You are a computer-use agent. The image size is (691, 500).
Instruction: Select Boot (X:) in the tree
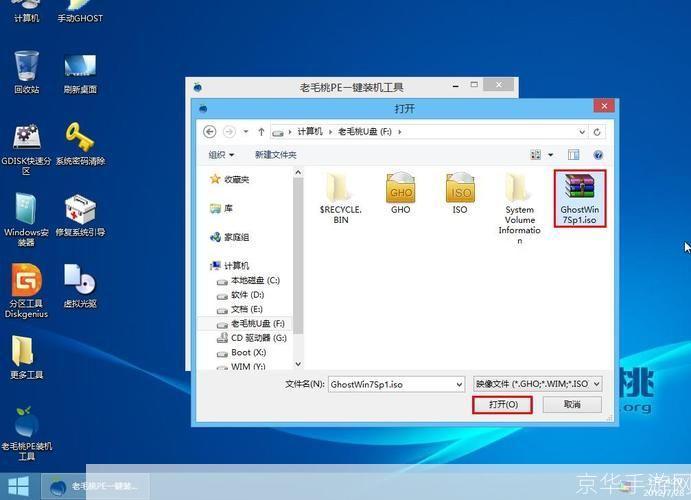(241, 352)
